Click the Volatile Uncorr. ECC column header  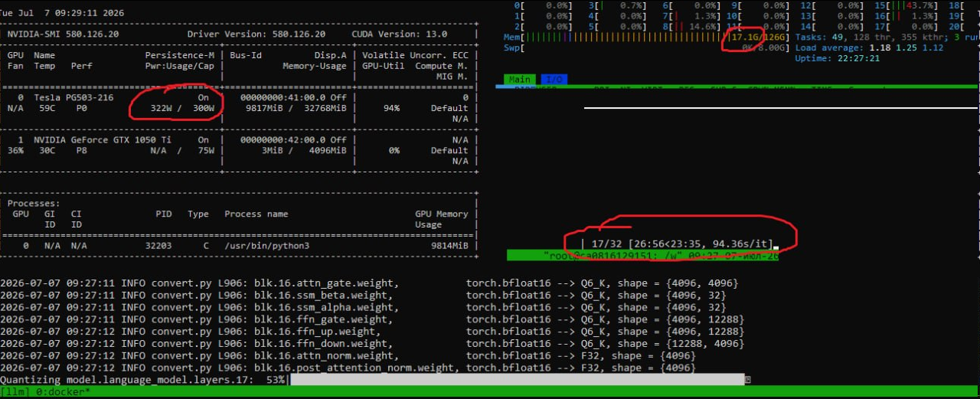(x=415, y=56)
